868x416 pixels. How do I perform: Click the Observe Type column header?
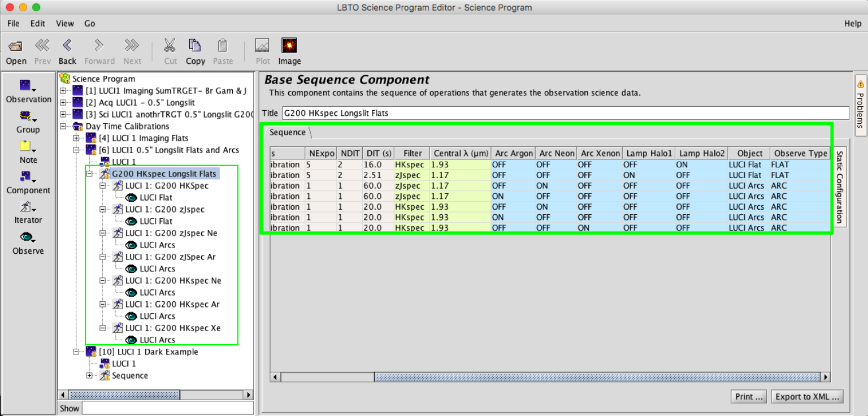pos(800,153)
